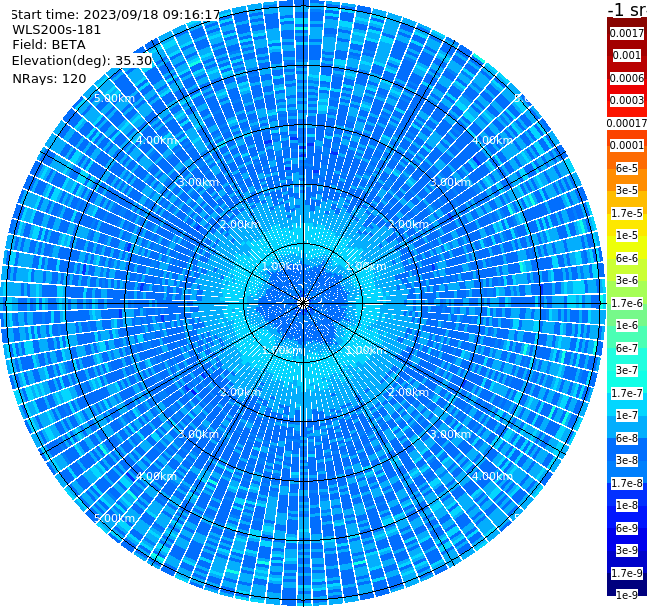Pick the 0.0003 colorbar label
This screenshot has width=647, height=607.
[627, 100]
